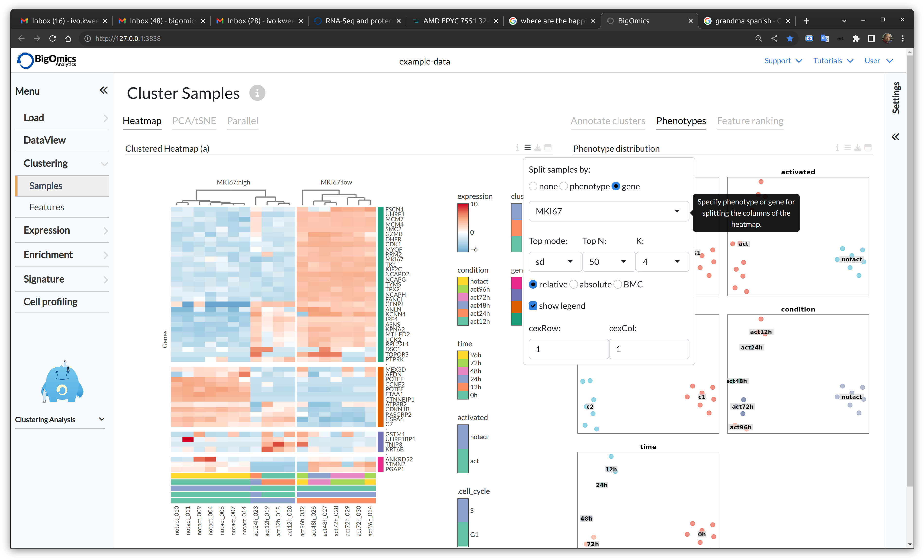This screenshot has height=560, width=924.
Task: Click the cexCol input field
Action: click(x=649, y=349)
